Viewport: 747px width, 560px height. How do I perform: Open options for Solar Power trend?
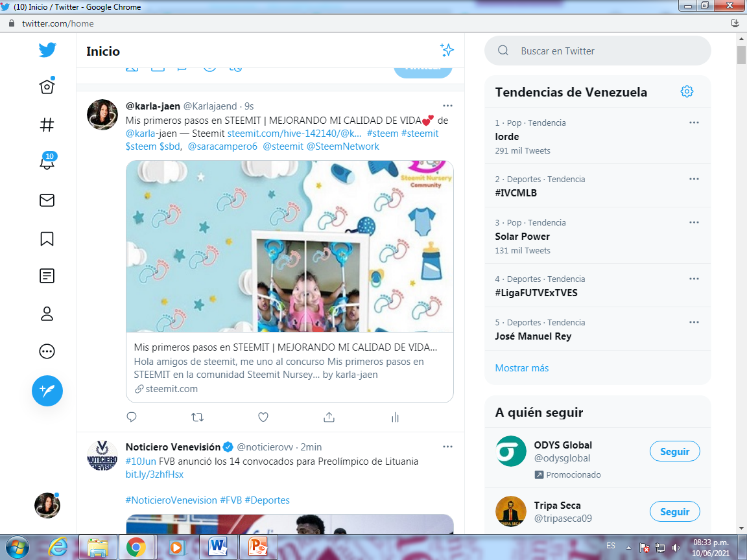click(x=694, y=222)
